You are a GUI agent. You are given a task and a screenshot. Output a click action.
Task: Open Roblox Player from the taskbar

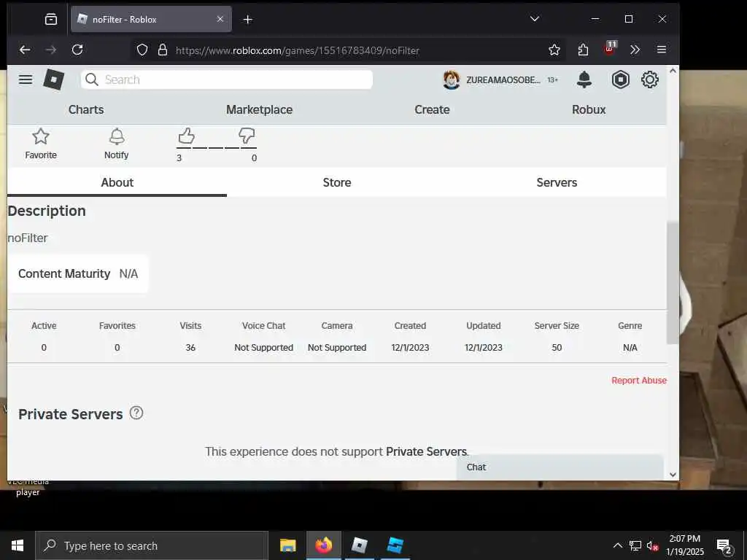click(359, 545)
